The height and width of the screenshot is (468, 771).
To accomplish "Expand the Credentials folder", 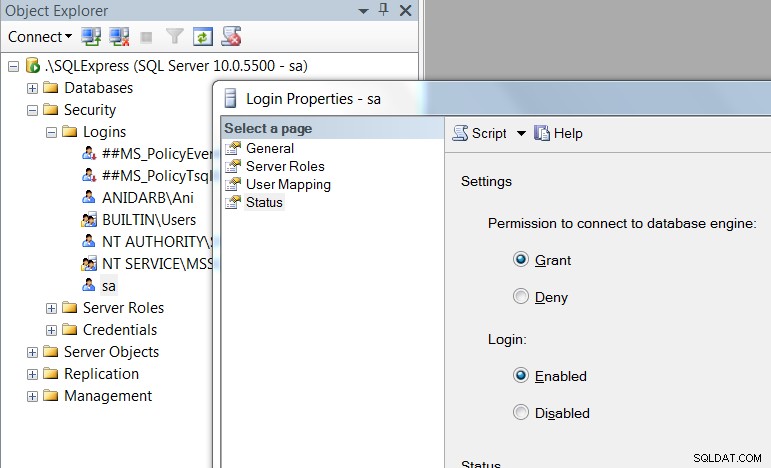I will tap(51, 330).
